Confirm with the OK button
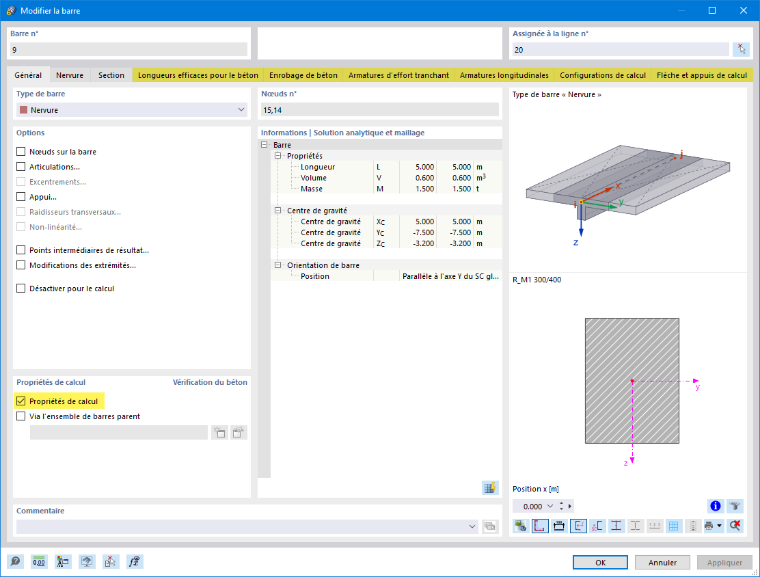 [x=600, y=562]
